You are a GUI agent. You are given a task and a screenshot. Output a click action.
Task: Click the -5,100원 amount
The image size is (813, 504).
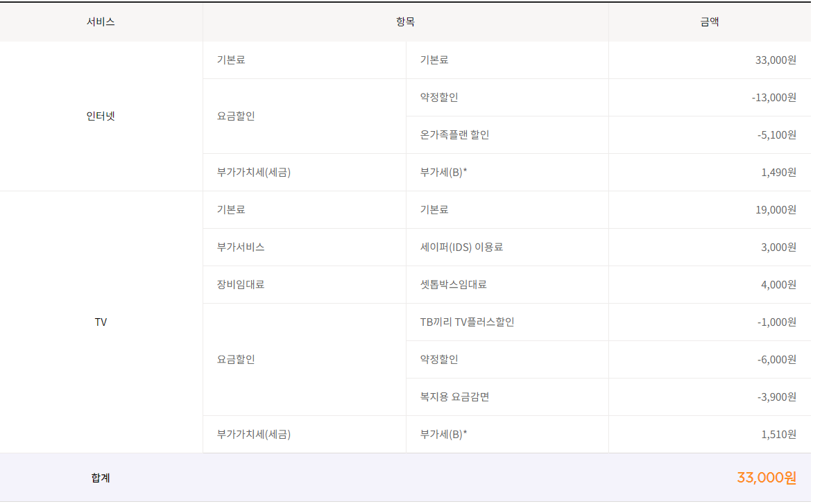(776, 134)
